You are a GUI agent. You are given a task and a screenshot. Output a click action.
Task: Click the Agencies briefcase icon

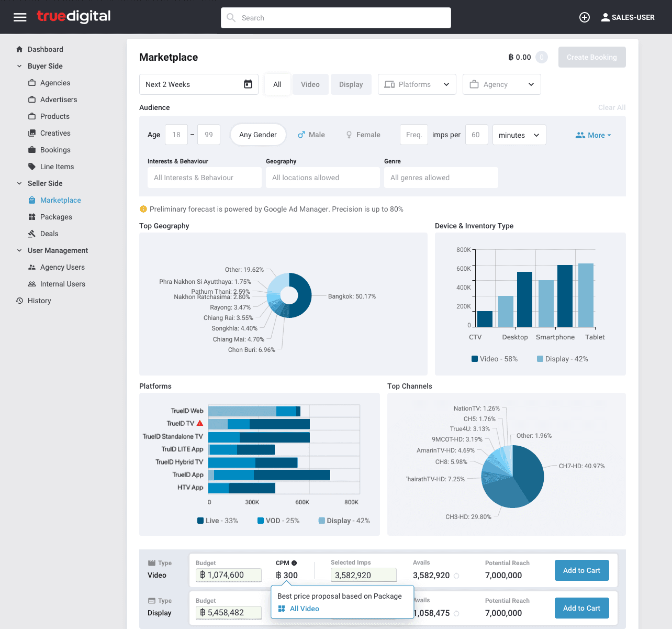32,83
